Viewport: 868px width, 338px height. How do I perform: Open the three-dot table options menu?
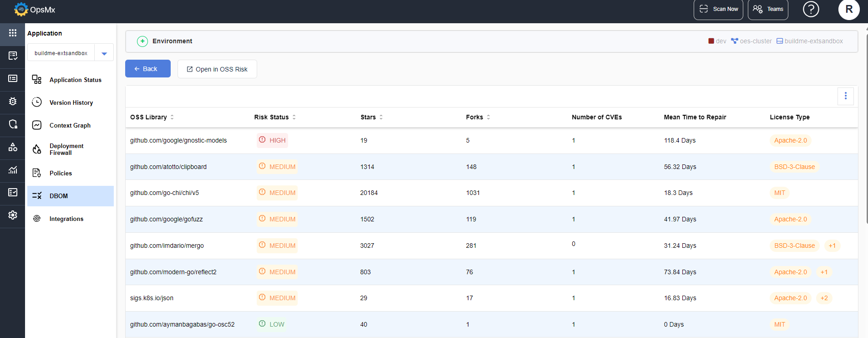click(845, 96)
